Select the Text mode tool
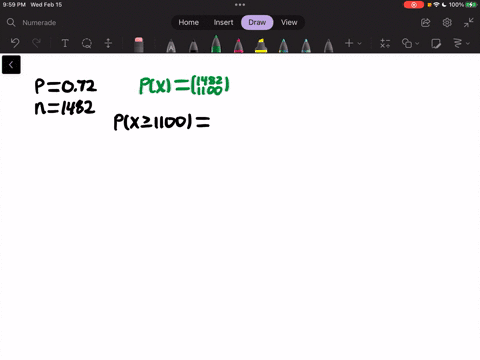Screen dimensions: 480x360 [65, 43]
